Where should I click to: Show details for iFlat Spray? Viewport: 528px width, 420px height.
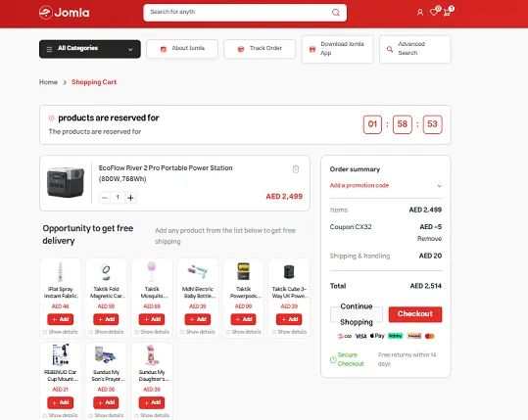coord(61,332)
